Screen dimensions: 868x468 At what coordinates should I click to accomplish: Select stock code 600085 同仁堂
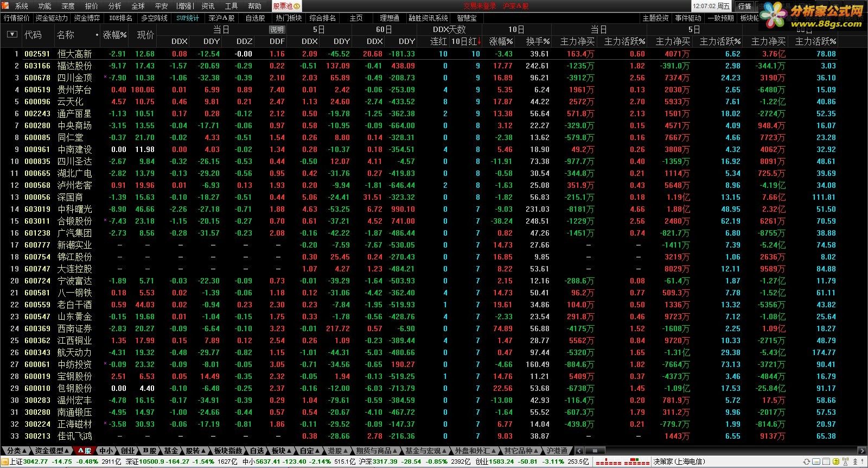click(x=418, y=137)
